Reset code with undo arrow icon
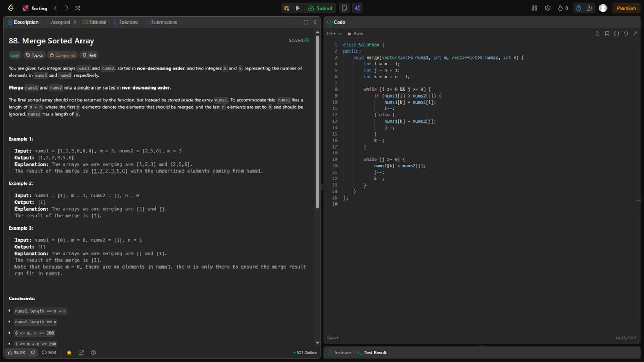Viewport: 644px width, 362px height. (626, 34)
